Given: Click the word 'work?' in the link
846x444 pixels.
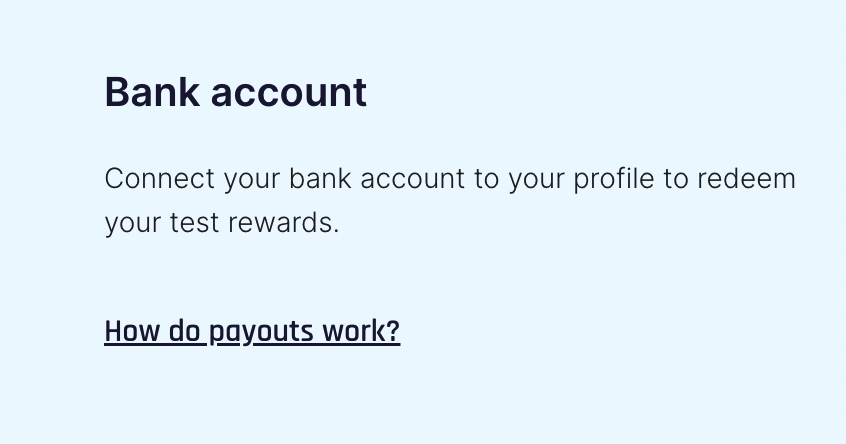Looking at the screenshot, I should point(361,331).
